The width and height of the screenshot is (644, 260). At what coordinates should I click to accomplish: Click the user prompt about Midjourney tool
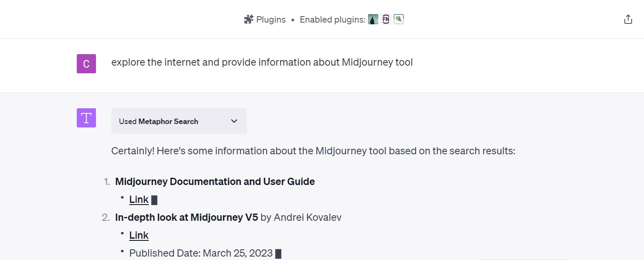point(262,63)
